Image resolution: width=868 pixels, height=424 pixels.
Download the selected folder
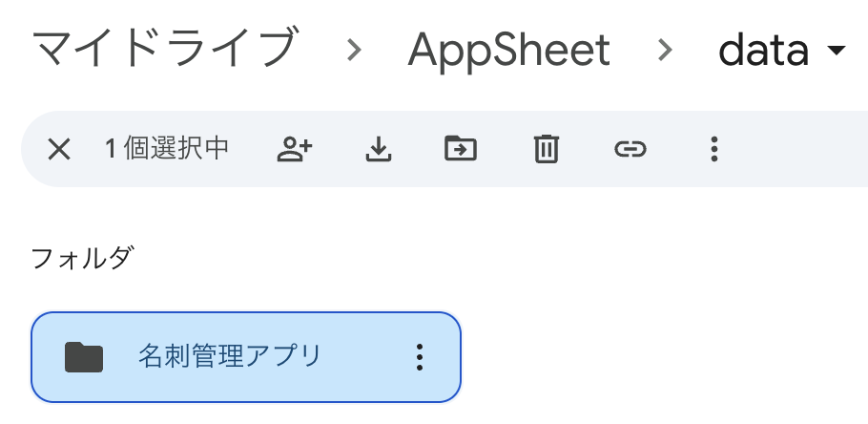379,149
